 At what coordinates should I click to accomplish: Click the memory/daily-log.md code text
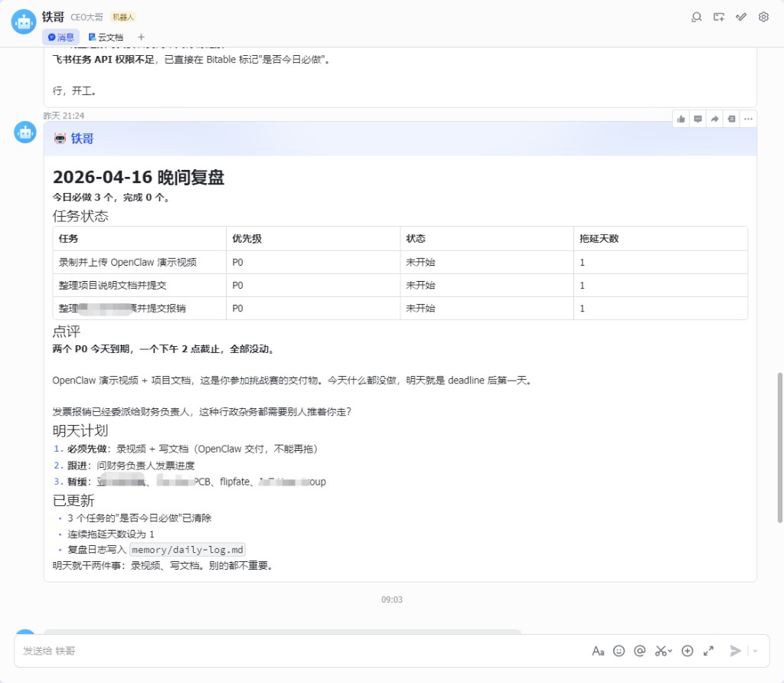click(188, 550)
